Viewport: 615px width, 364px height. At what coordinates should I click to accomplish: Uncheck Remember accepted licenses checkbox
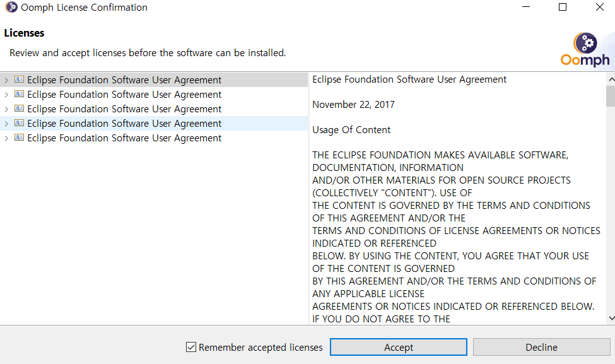click(x=191, y=347)
